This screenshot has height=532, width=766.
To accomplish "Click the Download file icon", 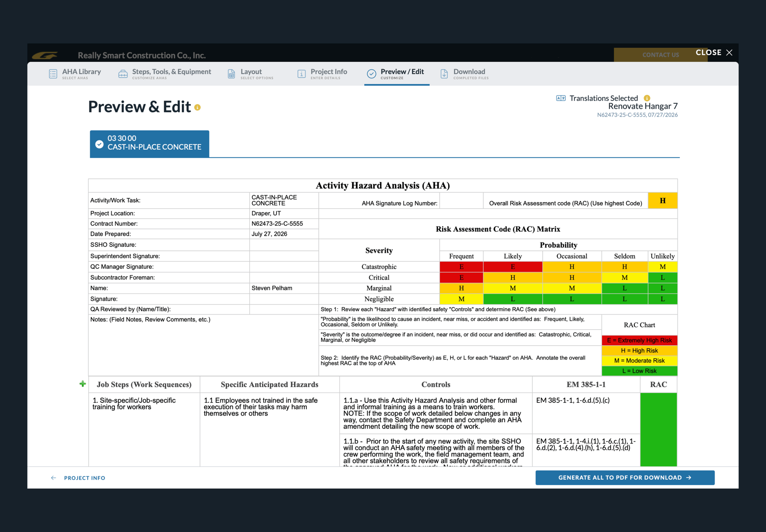I will point(444,74).
